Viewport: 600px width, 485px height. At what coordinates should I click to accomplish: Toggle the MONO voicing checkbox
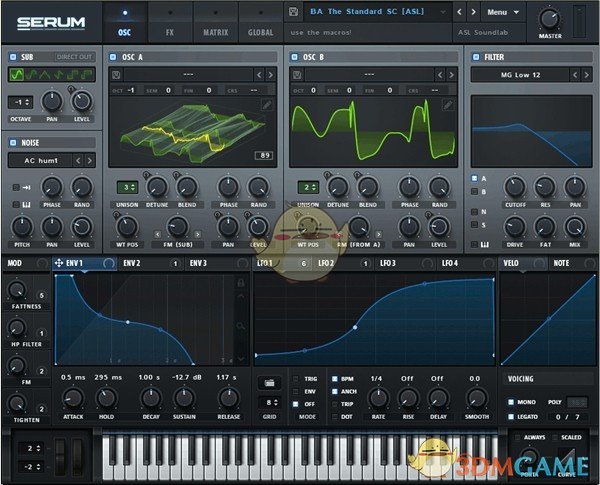tap(511, 402)
